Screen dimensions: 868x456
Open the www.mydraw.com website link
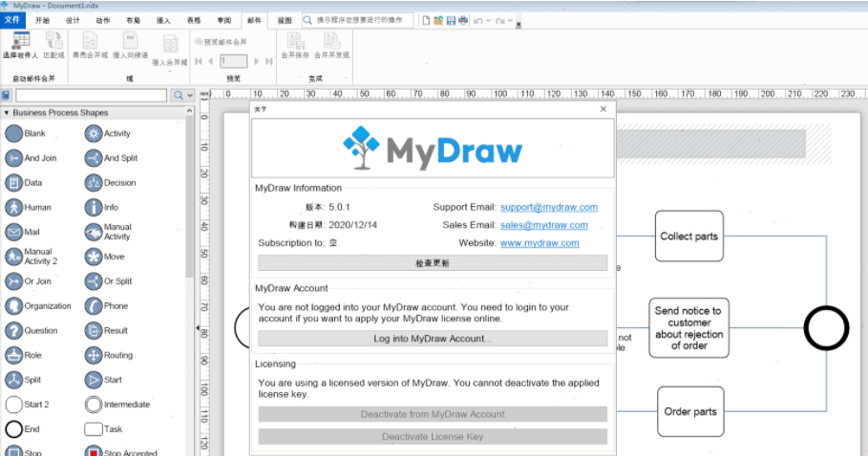pyautogui.click(x=540, y=242)
